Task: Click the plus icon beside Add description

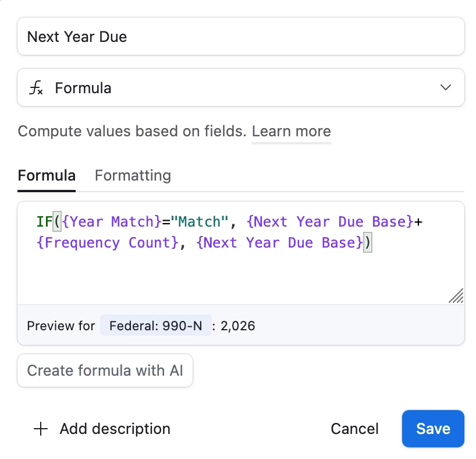Action: click(40, 429)
